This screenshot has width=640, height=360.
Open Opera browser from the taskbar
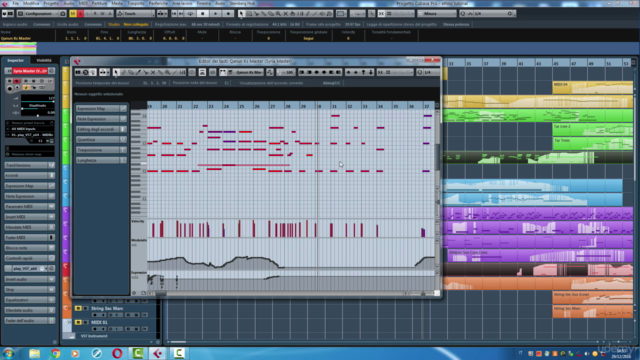coord(117,353)
